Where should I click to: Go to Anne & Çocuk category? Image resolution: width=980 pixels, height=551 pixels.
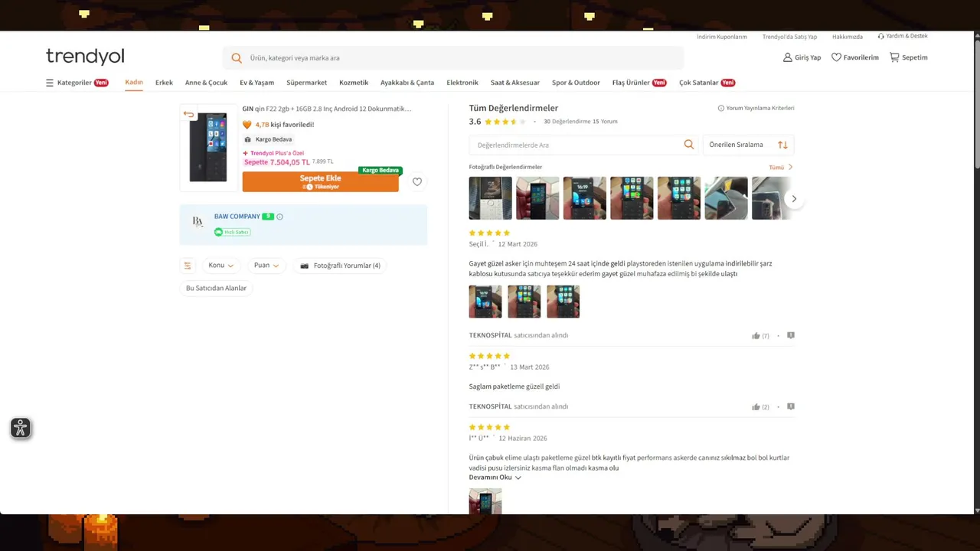point(206,83)
